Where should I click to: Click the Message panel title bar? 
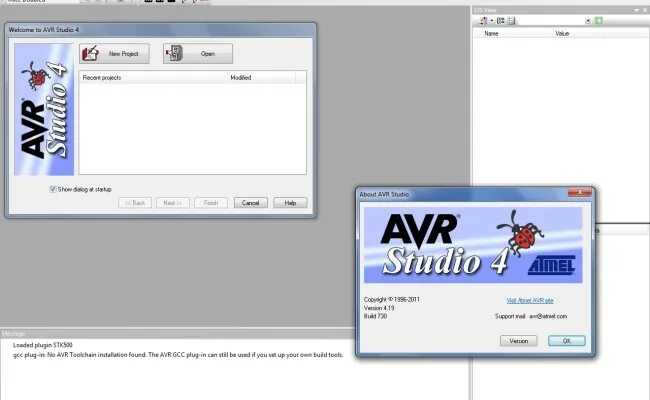coord(177,334)
